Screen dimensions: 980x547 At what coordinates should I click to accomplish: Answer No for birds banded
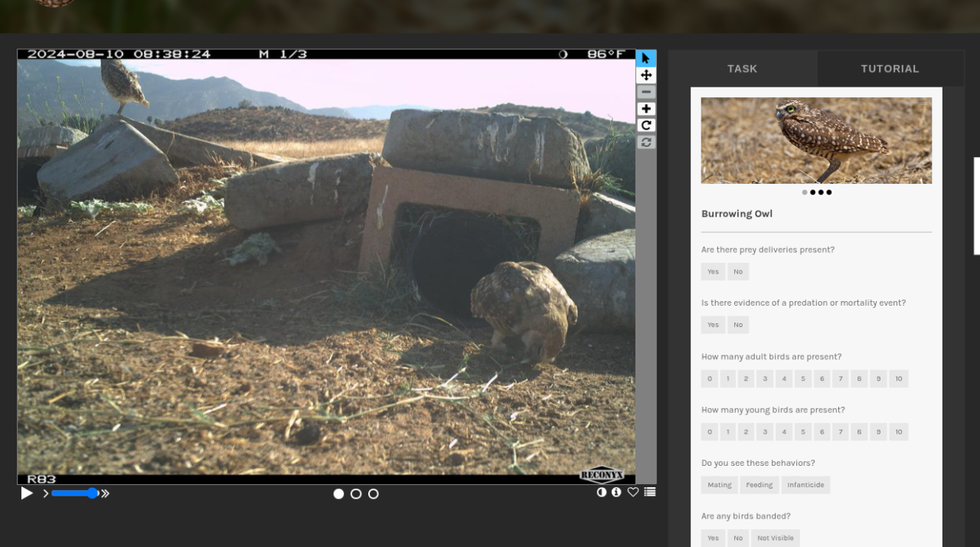click(x=738, y=538)
